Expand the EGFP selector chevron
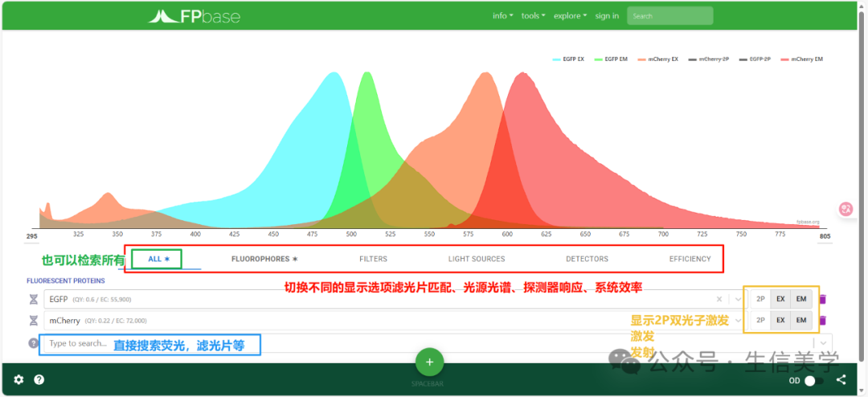This screenshot has width=868, height=397. point(737,299)
